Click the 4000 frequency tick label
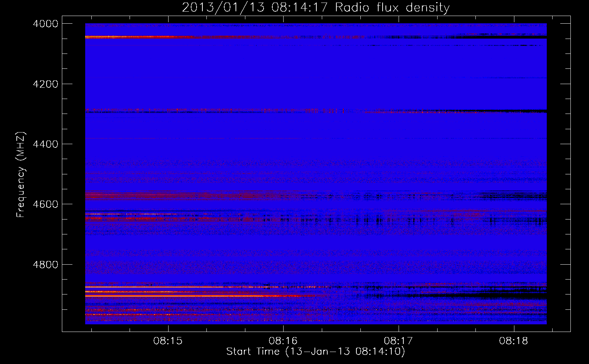Image resolution: width=589 pixels, height=364 pixels. [46, 24]
